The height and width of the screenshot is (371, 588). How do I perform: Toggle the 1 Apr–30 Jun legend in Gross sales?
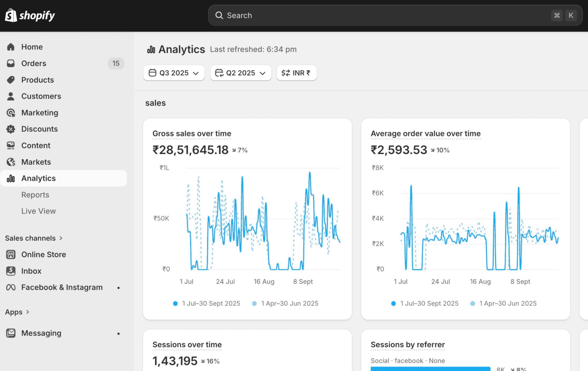click(285, 303)
